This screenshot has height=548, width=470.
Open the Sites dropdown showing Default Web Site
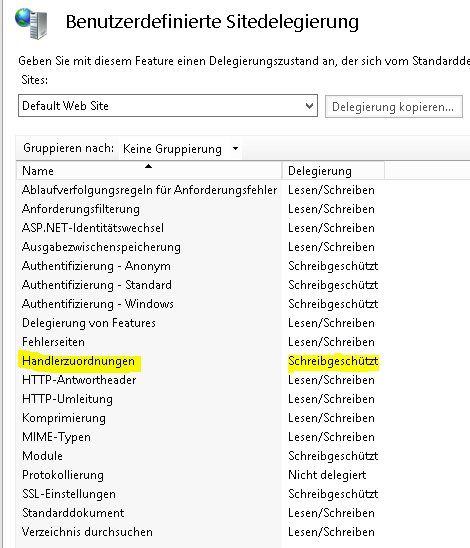[x=168, y=106]
